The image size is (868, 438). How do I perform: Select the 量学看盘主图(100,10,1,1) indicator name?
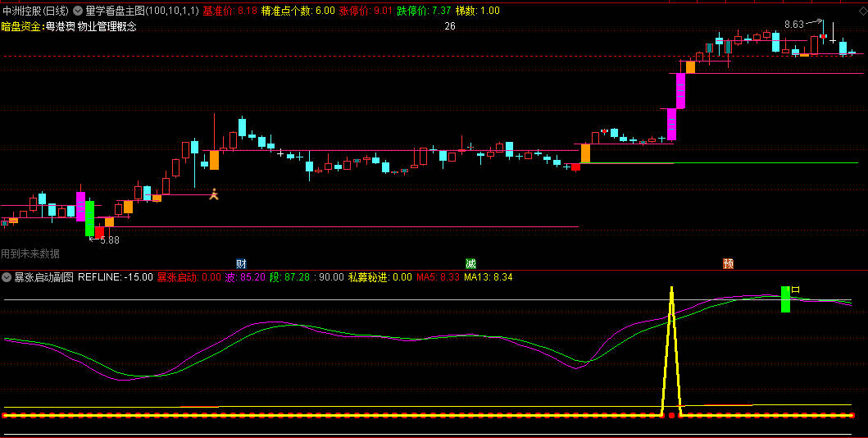[143, 10]
